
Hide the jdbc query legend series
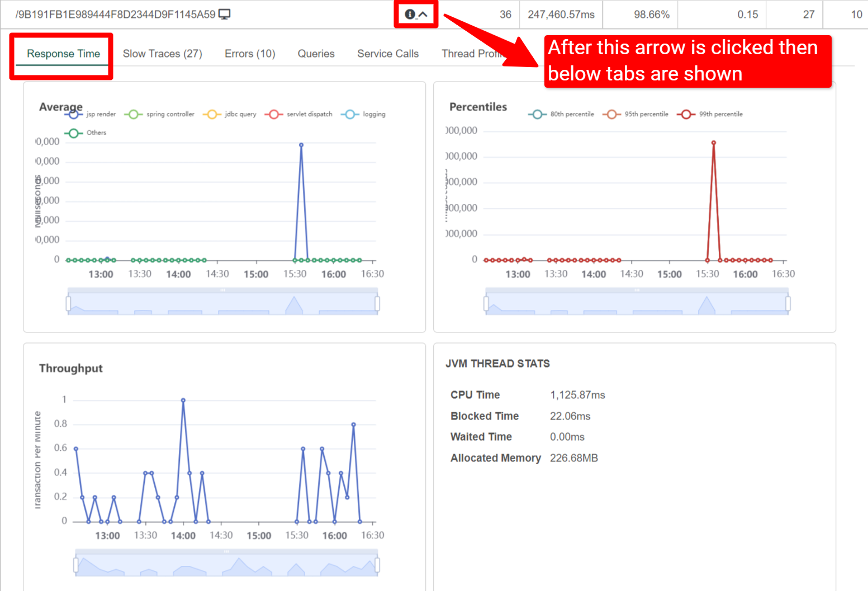(x=230, y=114)
